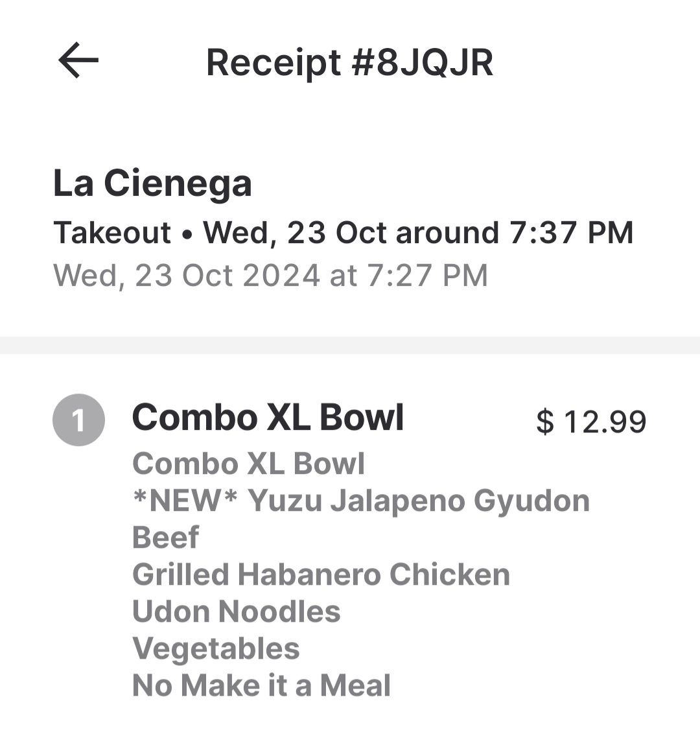Tap the dollar sign before 12.99
The width and height of the screenshot is (700, 734).
[546, 422]
